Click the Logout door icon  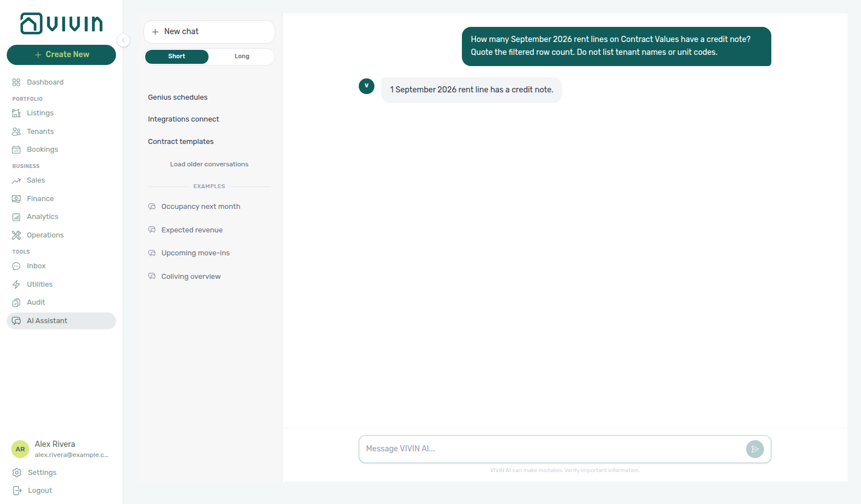coord(17,491)
